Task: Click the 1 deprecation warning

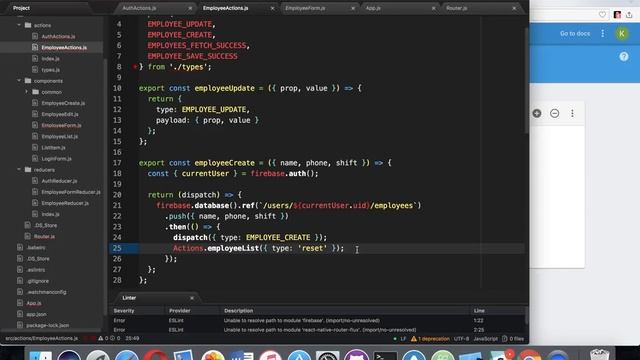Action: (x=430, y=339)
